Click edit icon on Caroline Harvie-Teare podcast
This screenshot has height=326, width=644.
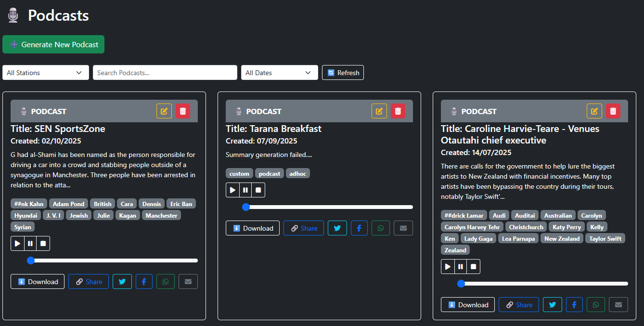tap(594, 111)
